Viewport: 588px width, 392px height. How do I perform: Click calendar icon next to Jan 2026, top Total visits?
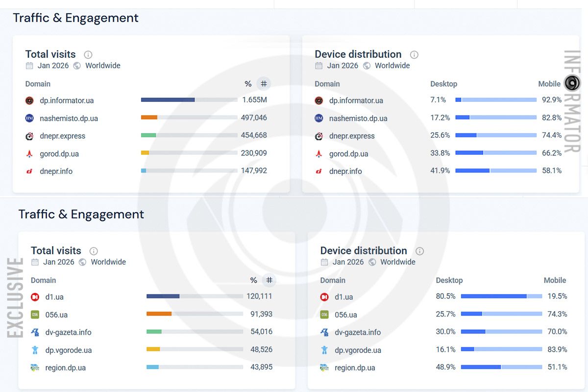tap(29, 66)
